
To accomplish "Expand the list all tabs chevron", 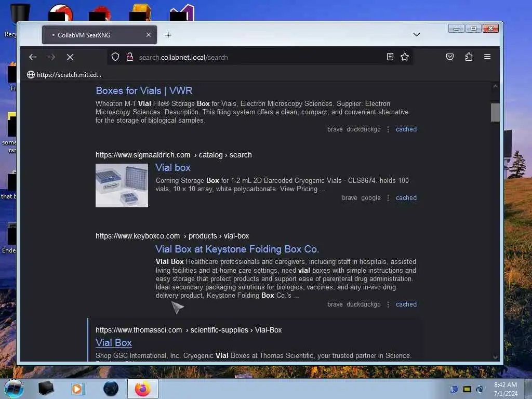I will [x=417, y=35].
